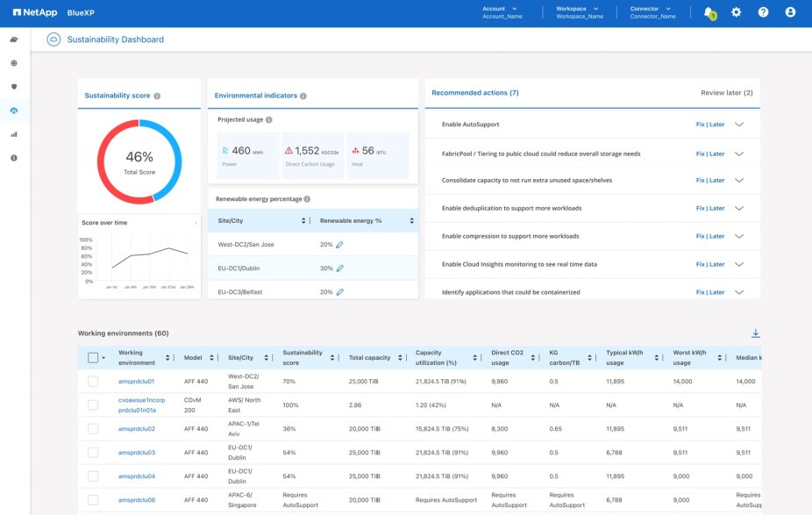Open the amsprdclu03 working environment link
The image size is (812, 515).
(137, 453)
